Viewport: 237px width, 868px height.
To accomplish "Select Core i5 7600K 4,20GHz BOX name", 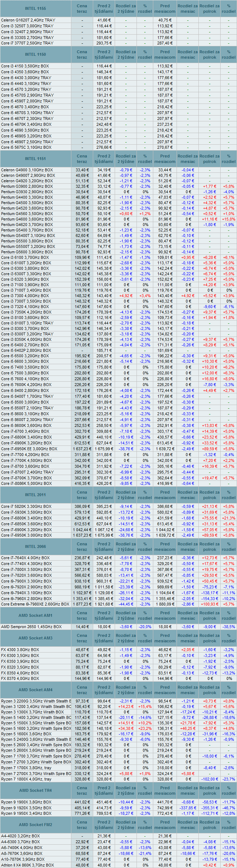I will (26, 385).
